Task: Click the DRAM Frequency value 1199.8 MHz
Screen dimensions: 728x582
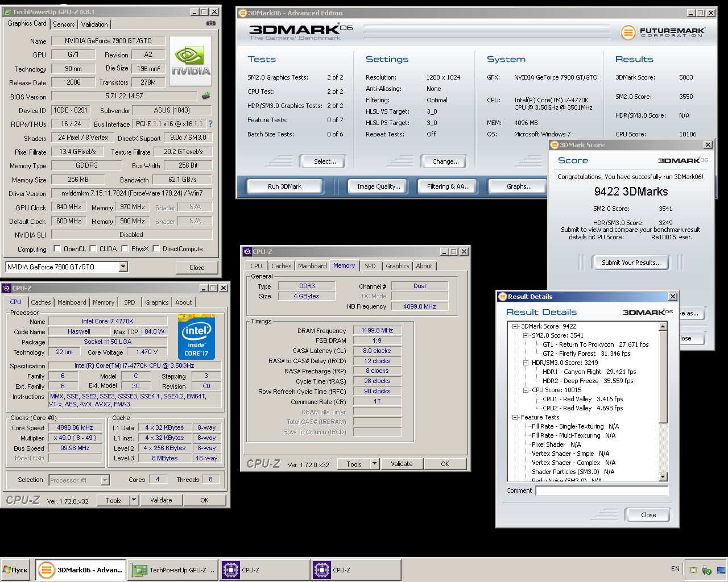Action: tap(378, 330)
